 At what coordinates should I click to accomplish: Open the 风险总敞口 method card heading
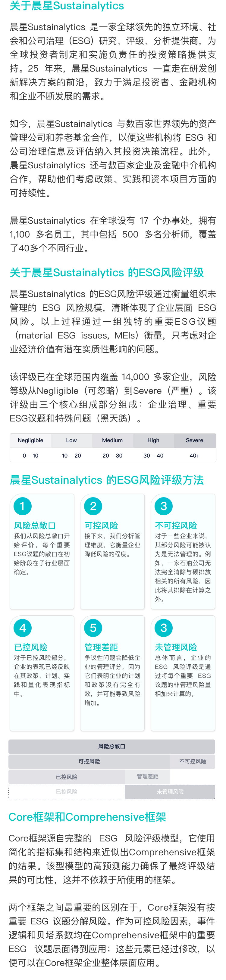point(35,525)
